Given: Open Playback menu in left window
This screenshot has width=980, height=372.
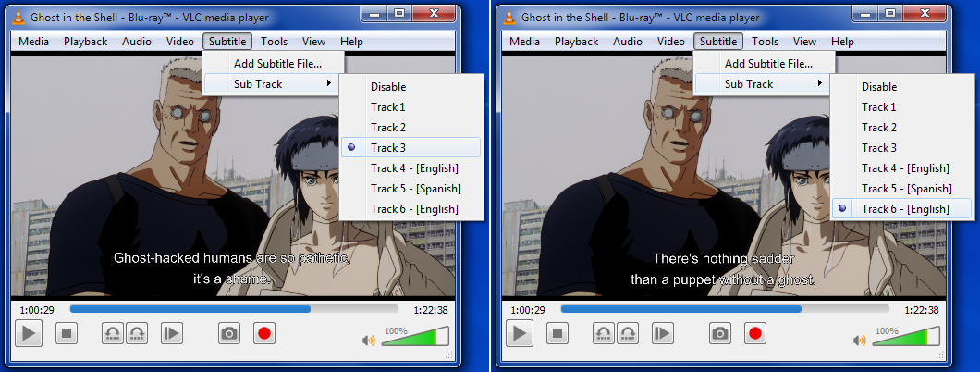Looking at the screenshot, I should [x=86, y=42].
